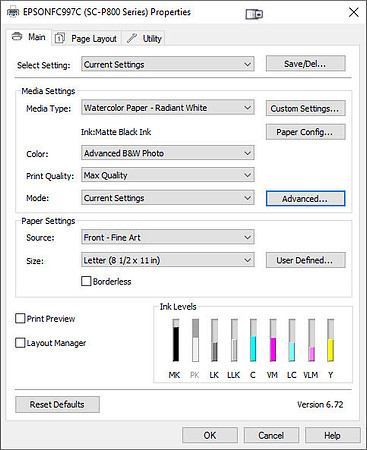Screen dimensions: 367x450
Task: Click the Version 6.72 text
Action: [x=320, y=404]
